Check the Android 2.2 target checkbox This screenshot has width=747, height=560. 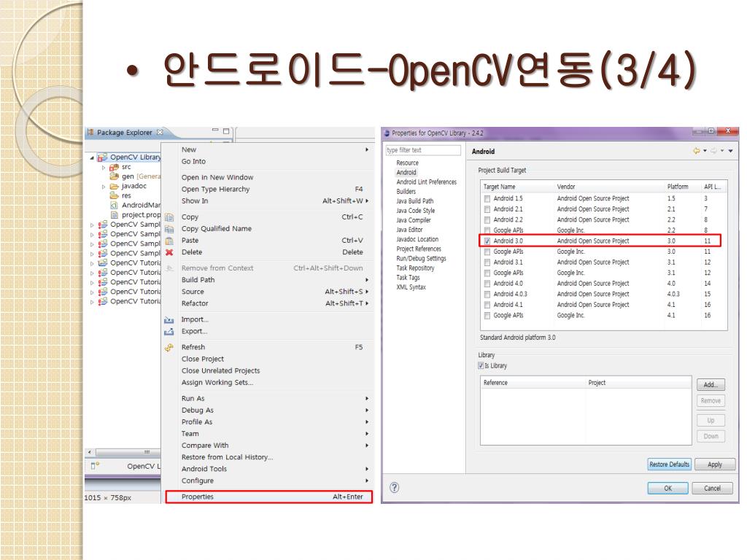click(x=487, y=220)
